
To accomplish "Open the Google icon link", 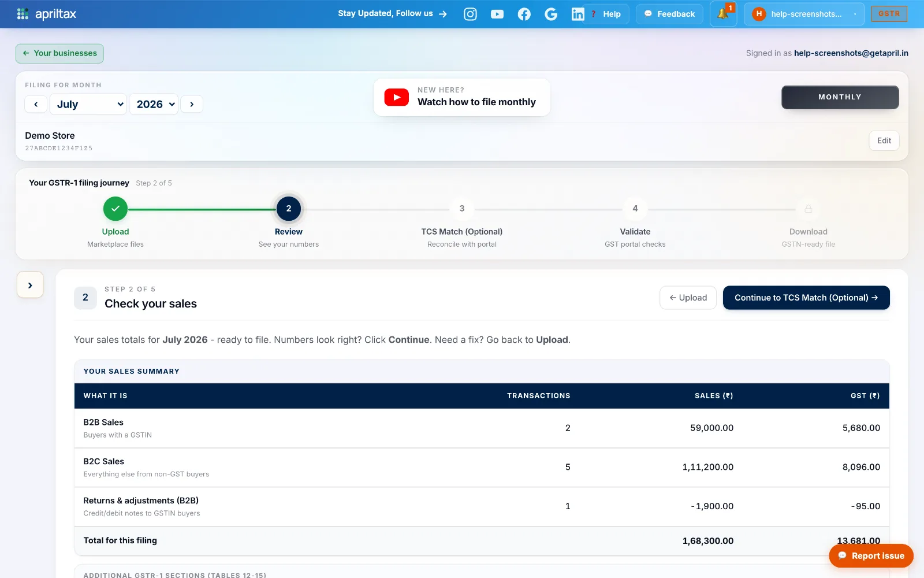I will coord(551,14).
